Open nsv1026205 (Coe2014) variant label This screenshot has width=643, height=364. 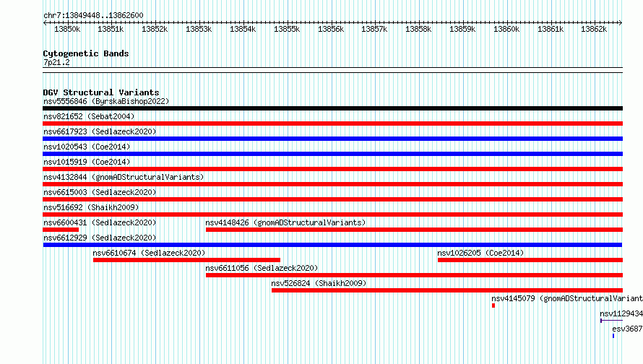(x=480, y=253)
